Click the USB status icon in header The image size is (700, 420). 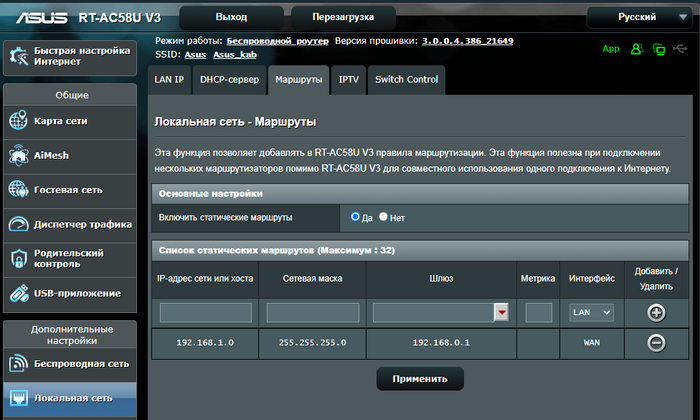click(680, 48)
